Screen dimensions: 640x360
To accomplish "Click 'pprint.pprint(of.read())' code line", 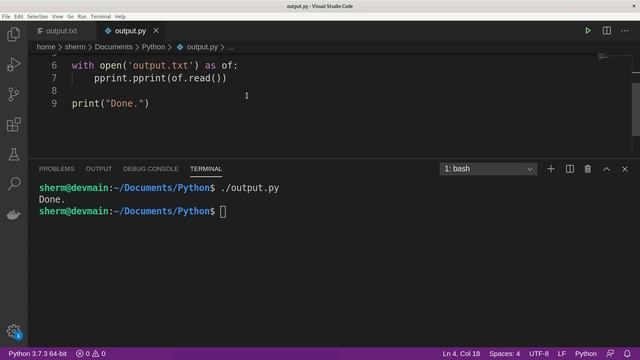I will (160, 78).
